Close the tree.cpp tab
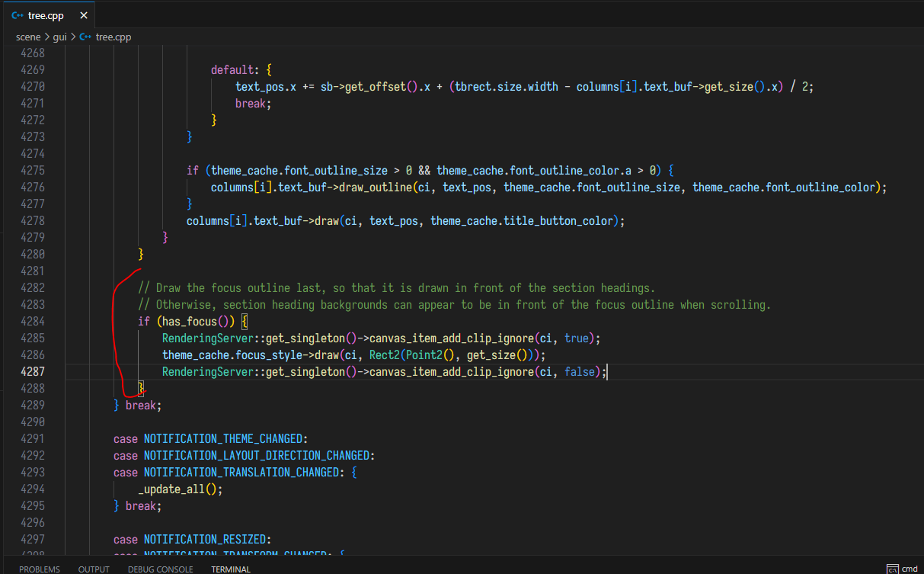This screenshot has height=574, width=924. (x=83, y=14)
